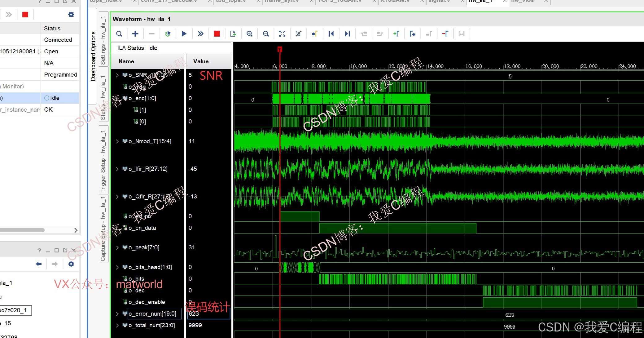Export ILA waveform data
The image size is (644, 338).
pos(233,33)
